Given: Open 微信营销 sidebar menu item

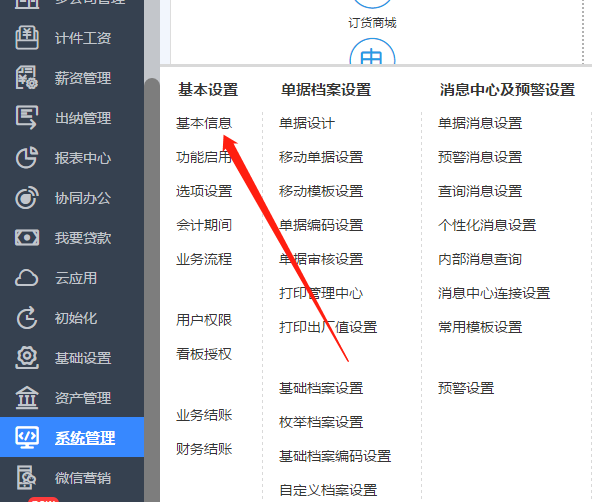Looking at the screenshot, I should point(72,477).
